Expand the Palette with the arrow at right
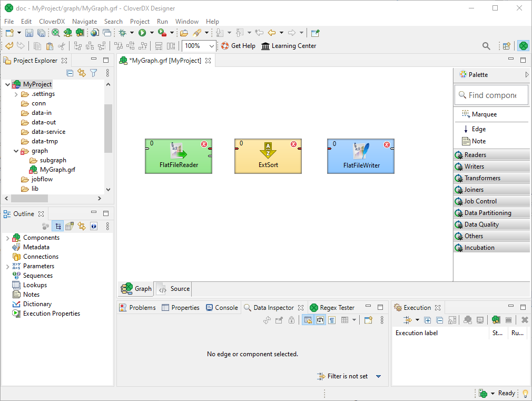532x401 pixels. coord(527,75)
